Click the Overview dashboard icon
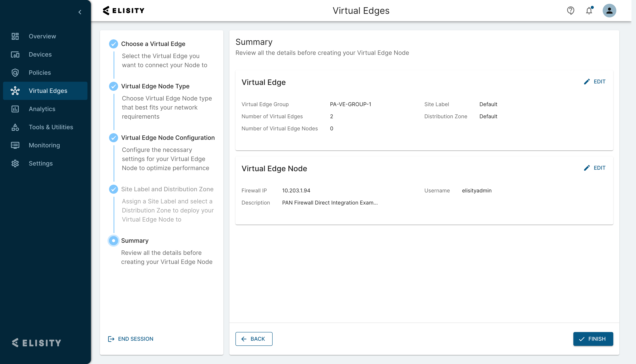The width and height of the screenshot is (636, 364). tap(15, 36)
